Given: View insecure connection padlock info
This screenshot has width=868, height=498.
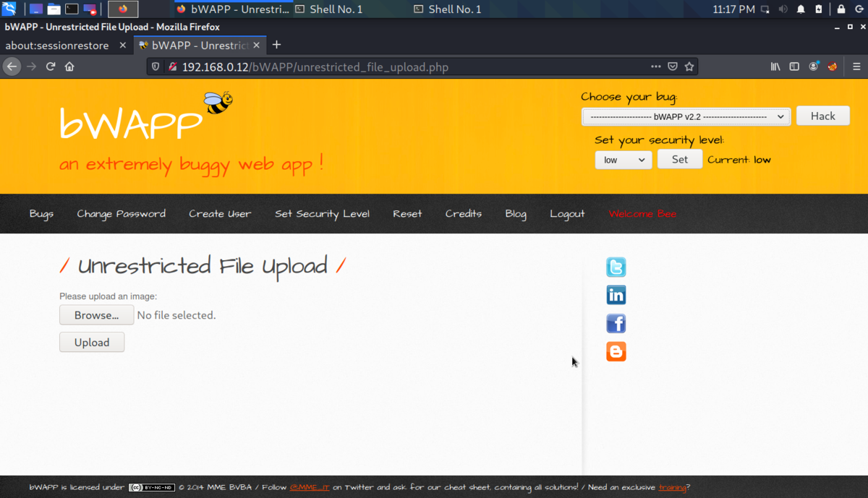Looking at the screenshot, I should (x=172, y=66).
